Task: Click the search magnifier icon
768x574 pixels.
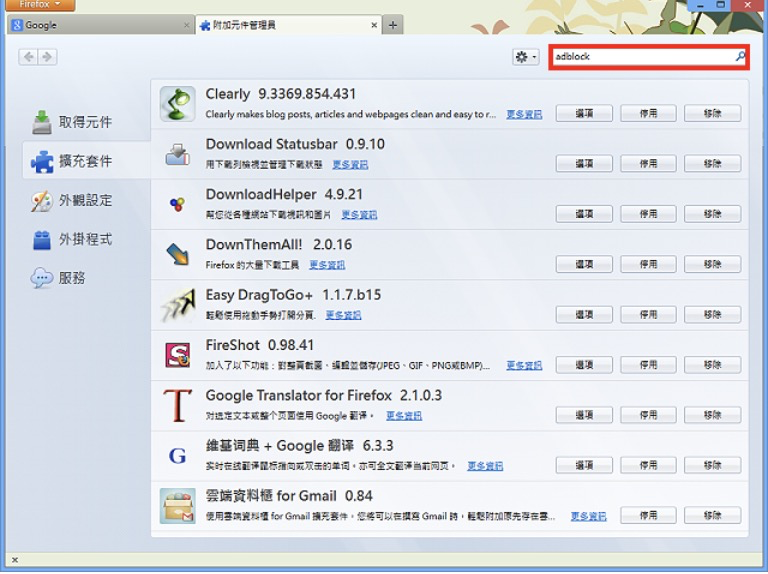Action: coord(740,56)
